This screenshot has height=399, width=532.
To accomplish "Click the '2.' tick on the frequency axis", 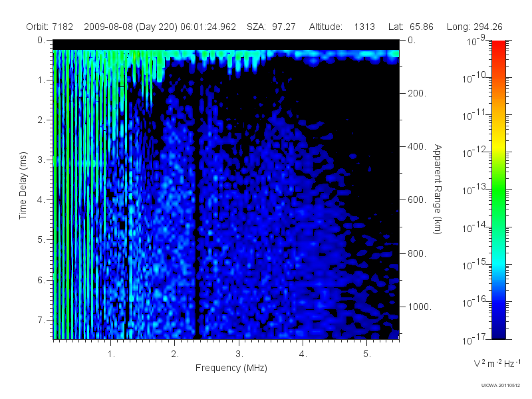I will coord(175,354).
